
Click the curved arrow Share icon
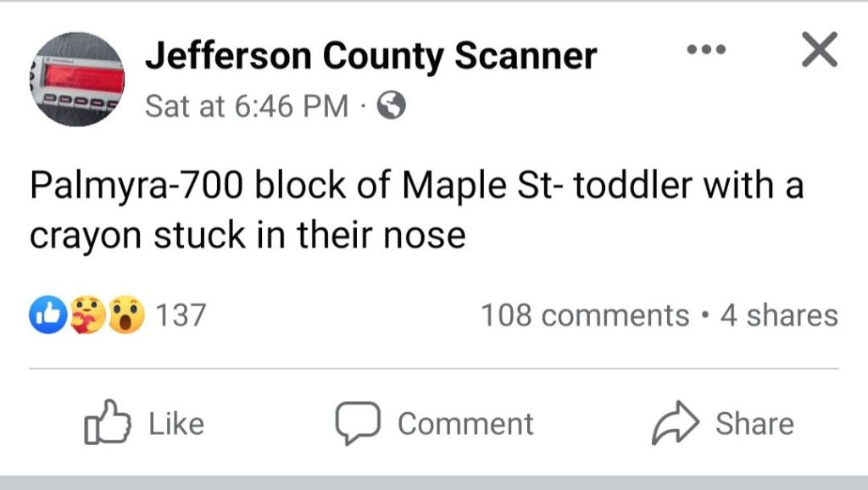coord(674,424)
